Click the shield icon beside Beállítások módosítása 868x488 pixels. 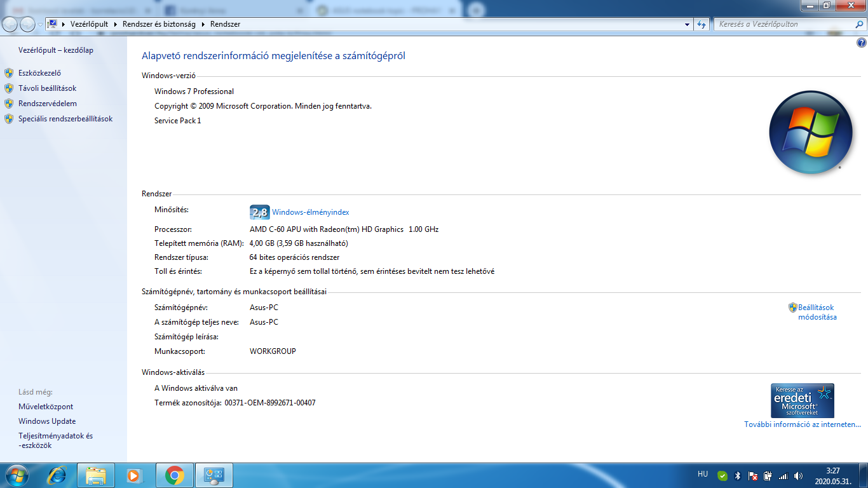792,308
